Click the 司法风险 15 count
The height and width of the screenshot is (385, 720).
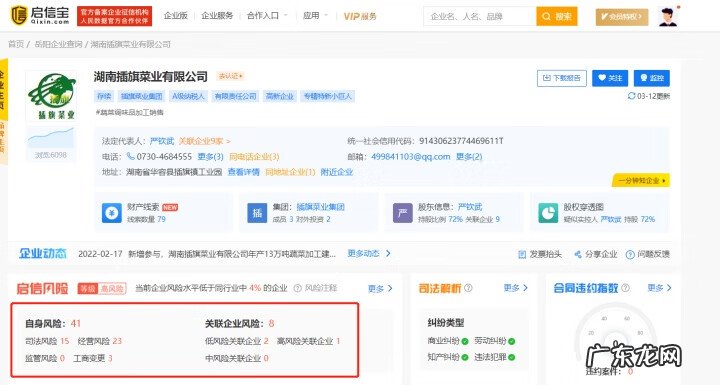[47, 341]
